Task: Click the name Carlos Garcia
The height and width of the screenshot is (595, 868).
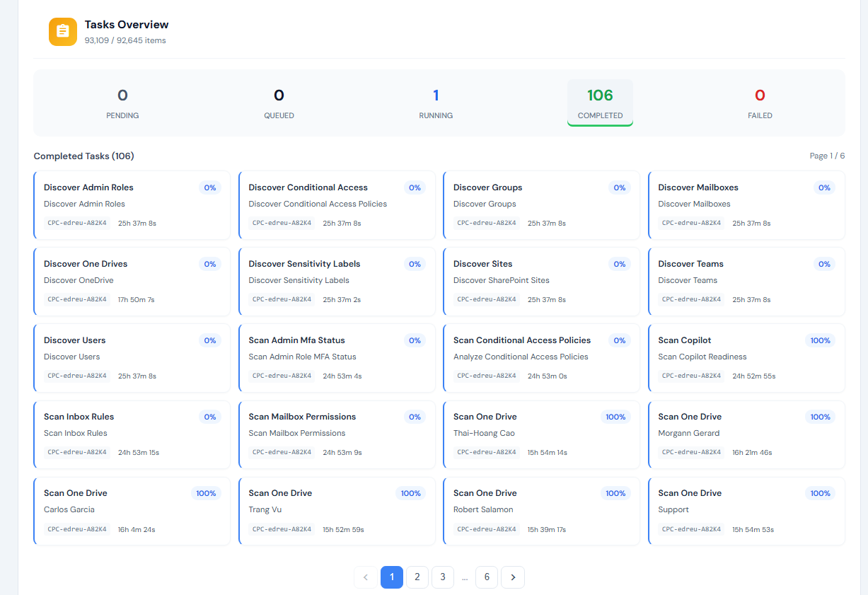Action: click(x=69, y=509)
